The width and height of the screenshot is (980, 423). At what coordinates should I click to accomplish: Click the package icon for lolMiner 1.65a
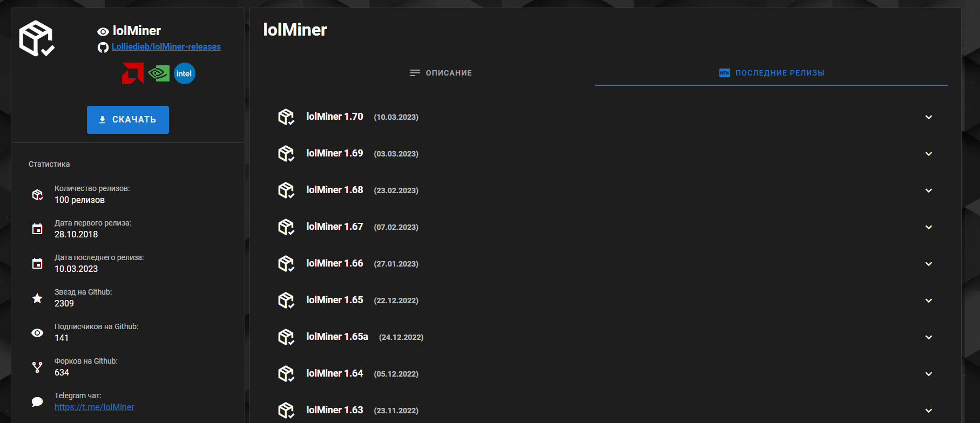pyautogui.click(x=286, y=337)
